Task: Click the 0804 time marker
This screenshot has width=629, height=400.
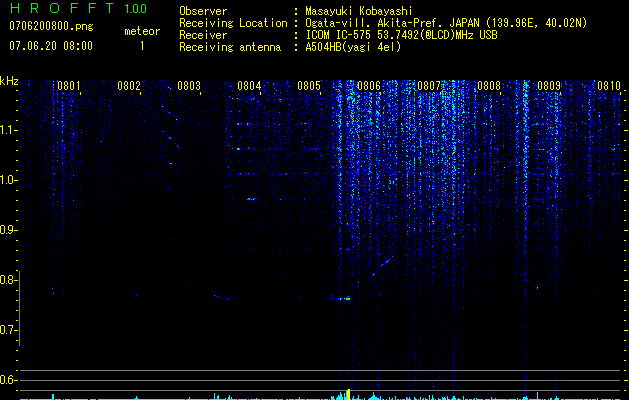Action: point(249,86)
